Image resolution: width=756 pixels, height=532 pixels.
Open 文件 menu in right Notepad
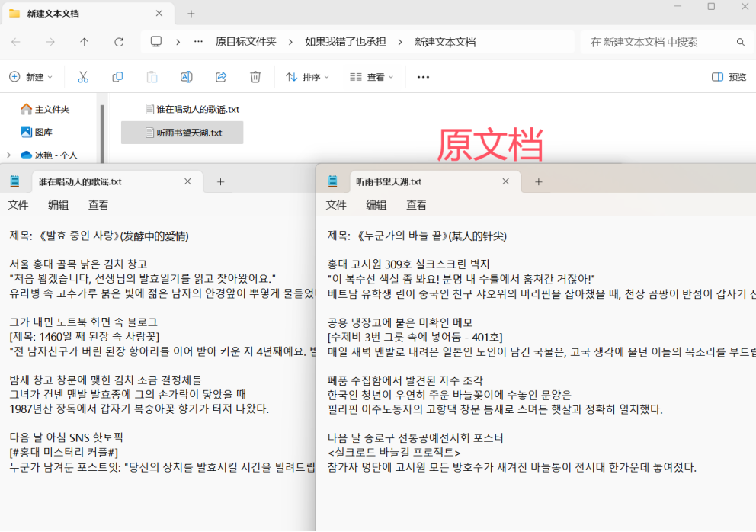(336, 205)
